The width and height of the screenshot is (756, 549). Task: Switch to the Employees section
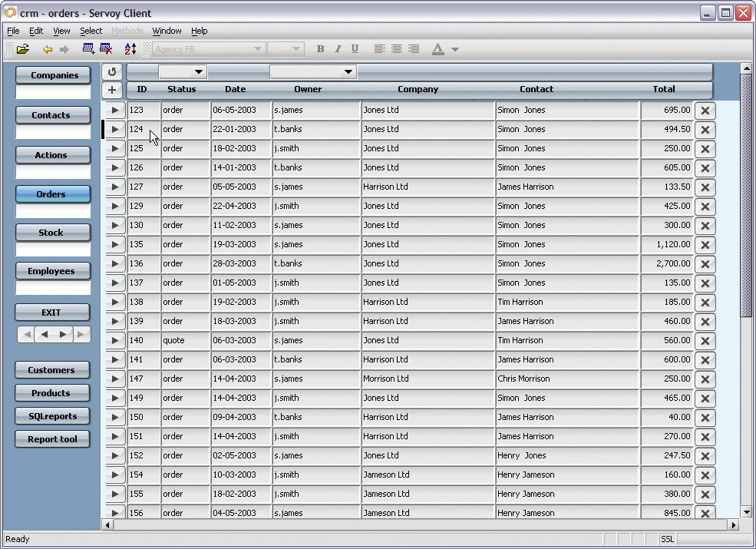52,270
